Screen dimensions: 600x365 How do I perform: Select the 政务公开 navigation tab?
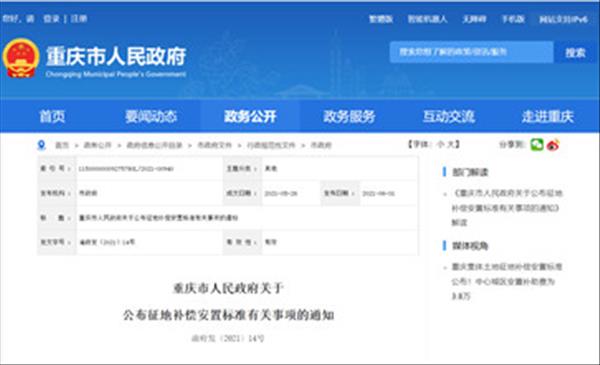pos(250,116)
